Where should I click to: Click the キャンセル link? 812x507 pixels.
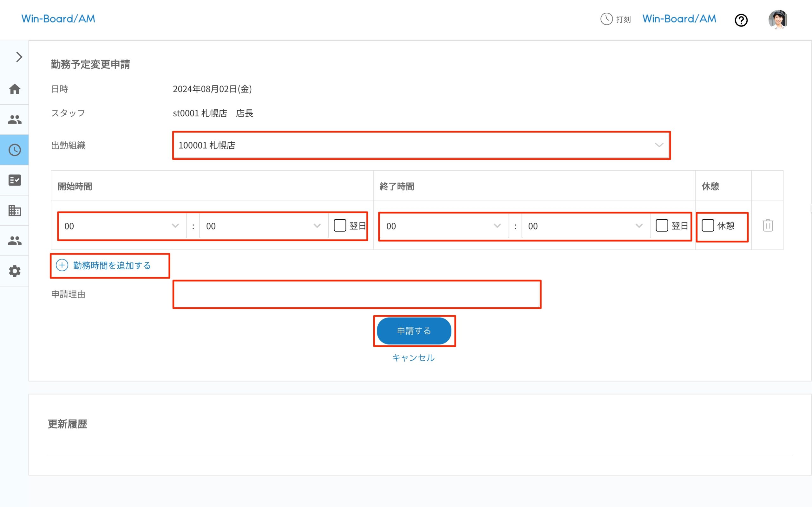coord(413,358)
